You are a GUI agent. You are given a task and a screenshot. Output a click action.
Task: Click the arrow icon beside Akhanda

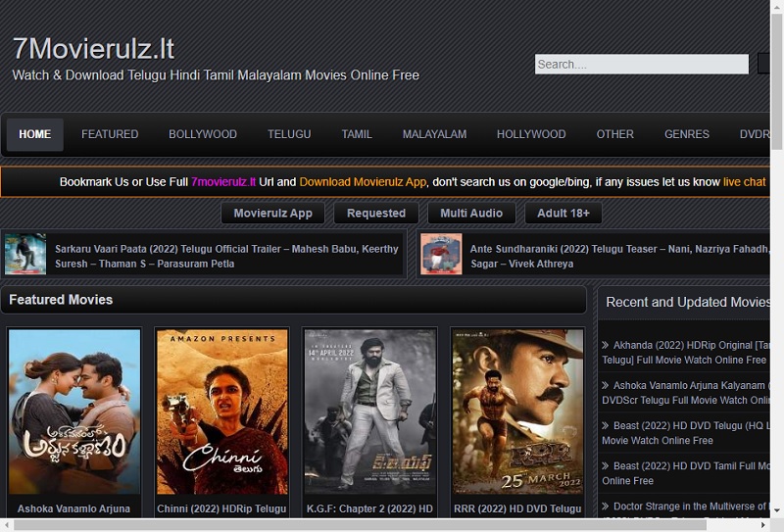tap(605, 345)
